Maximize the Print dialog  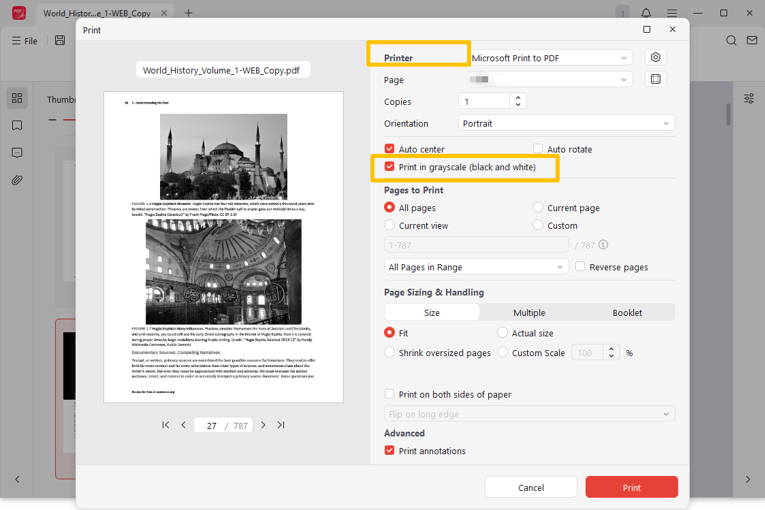point(646,29)
